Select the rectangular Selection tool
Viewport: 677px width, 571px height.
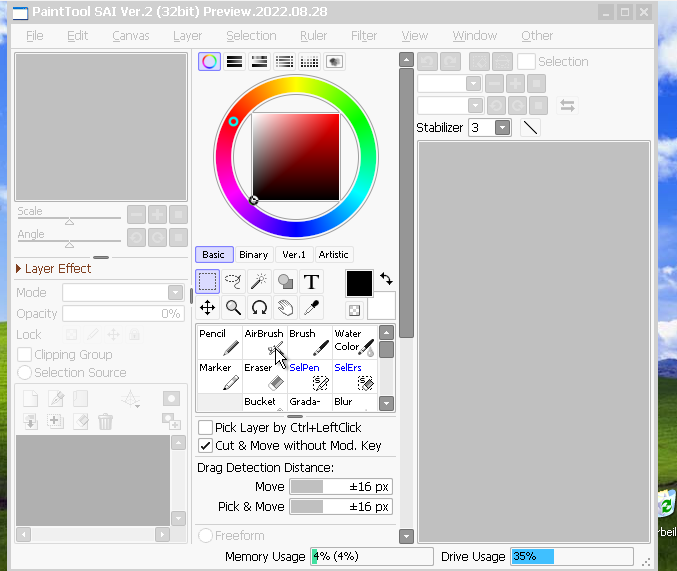click(x=208, y=282)
